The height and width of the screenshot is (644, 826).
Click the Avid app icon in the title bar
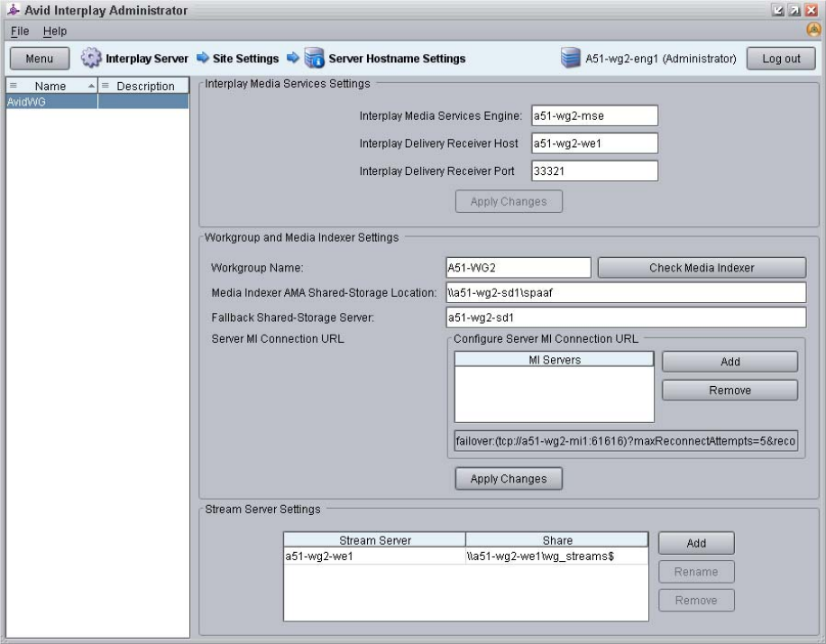pyautogui.click(x=14, y=10)
